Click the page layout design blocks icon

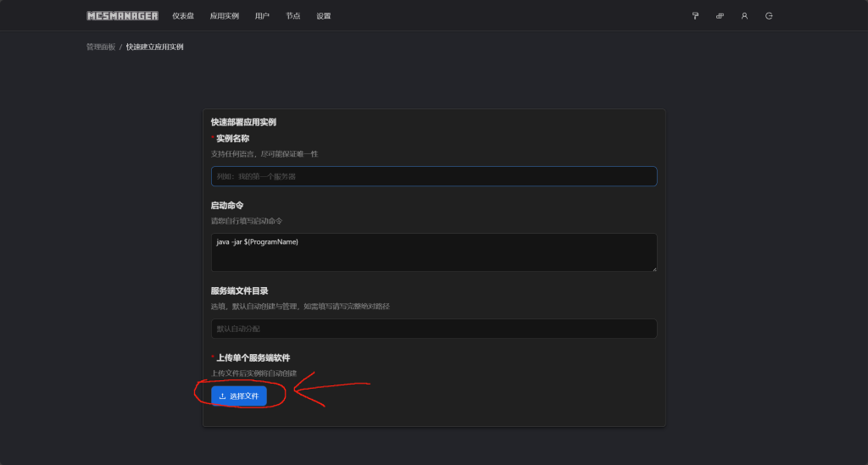720,16
